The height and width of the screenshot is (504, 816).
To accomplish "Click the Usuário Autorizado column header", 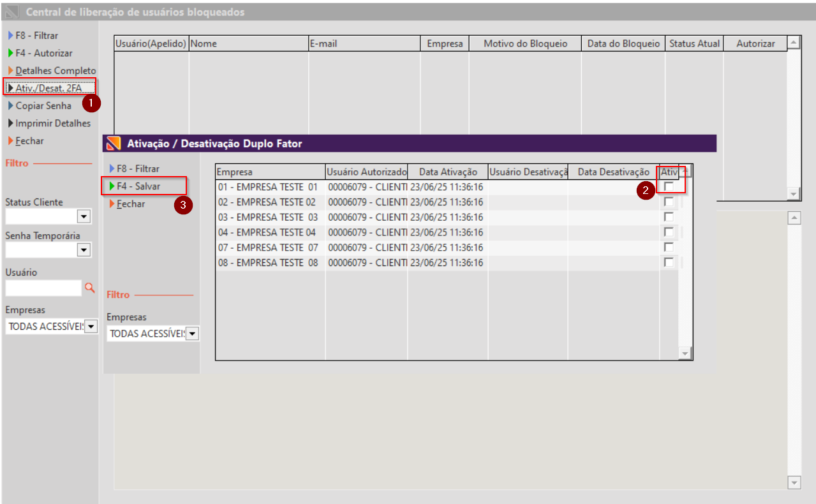I will pyautogui.click(x=367, y=172).
